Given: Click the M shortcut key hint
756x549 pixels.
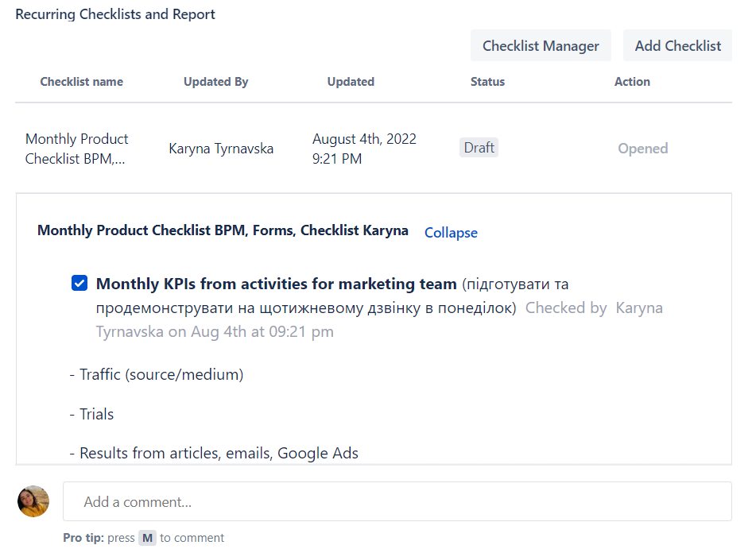Looking at the screenshot, I should 148,538.
